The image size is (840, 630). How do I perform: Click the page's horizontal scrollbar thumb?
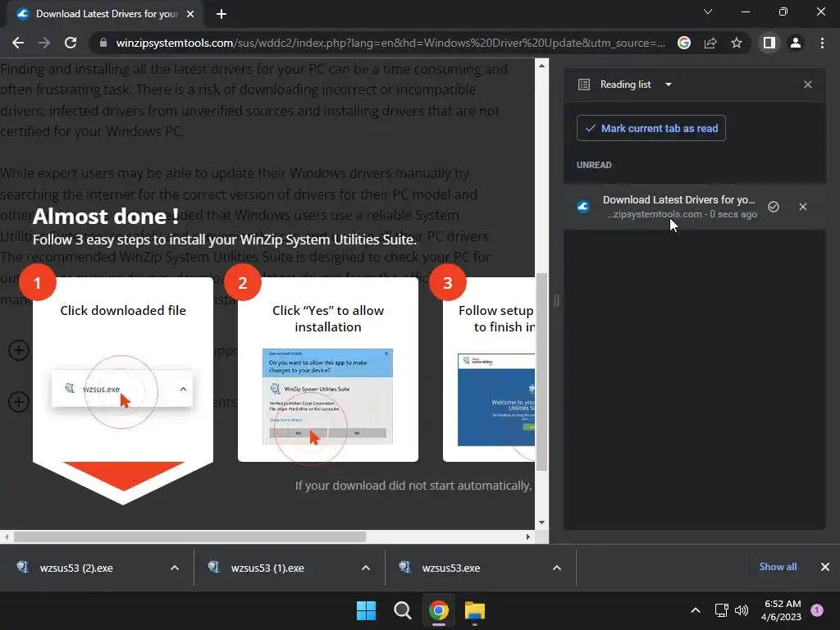[x=189, y=536]
